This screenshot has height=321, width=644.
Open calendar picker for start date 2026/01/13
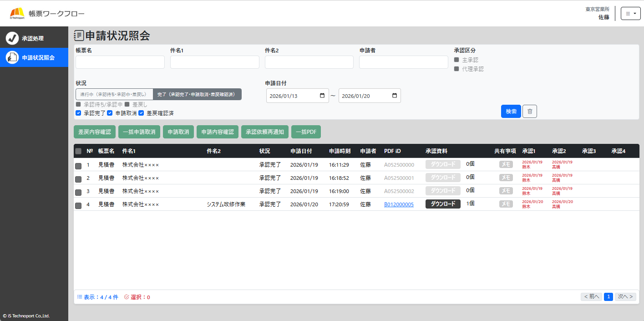click(x=322, y=96)
